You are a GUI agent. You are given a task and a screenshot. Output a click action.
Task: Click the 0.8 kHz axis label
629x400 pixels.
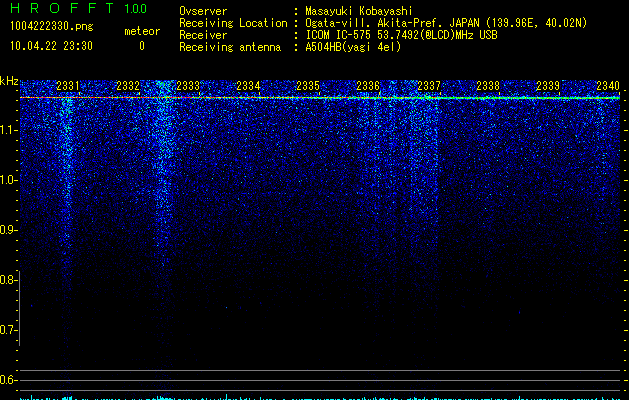8,280
